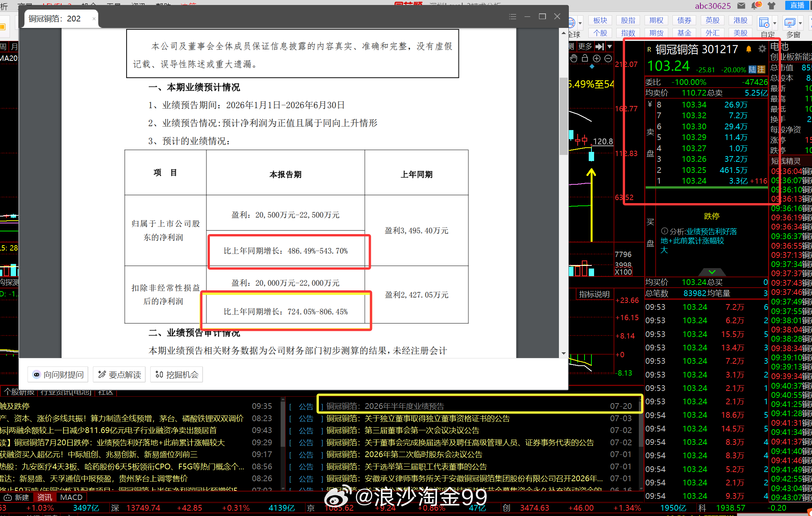812x516 pixels.
Task: Click the 债券 category button
Action: (x=684, y=20)
